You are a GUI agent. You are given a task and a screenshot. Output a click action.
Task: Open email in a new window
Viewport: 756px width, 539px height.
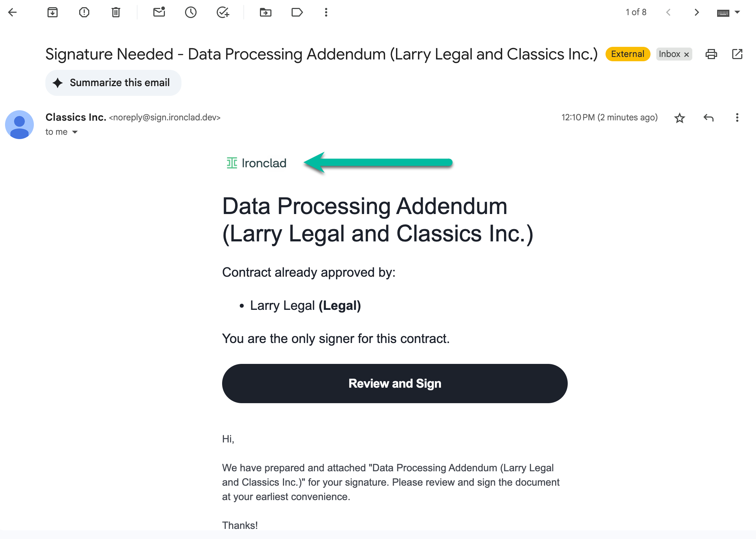coord(737,54)
